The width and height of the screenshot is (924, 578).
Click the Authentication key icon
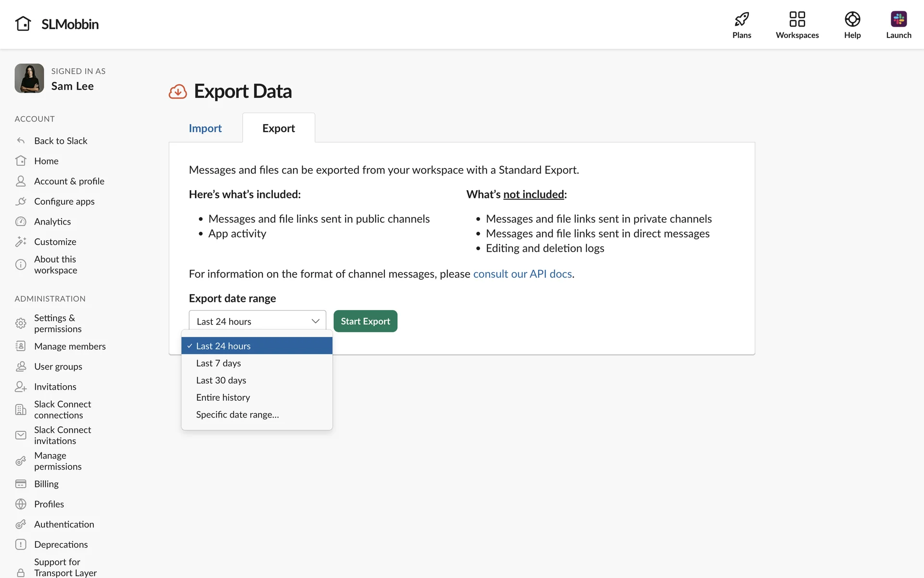[21, 524]
